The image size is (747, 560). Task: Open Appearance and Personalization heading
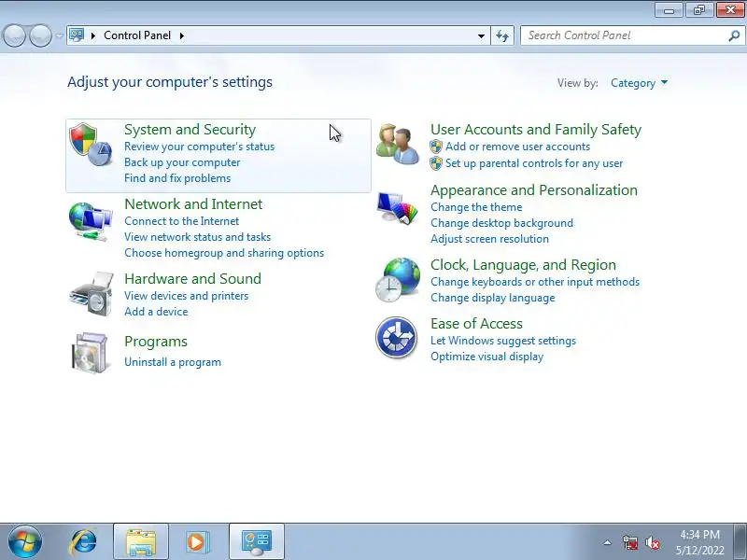click(534, 190)
